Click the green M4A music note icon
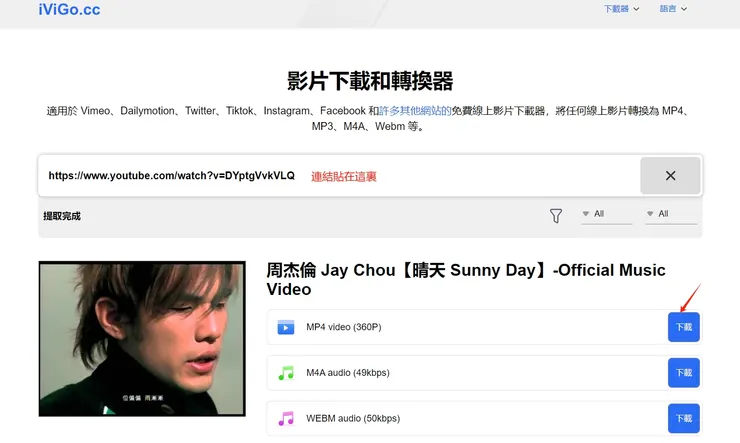 [x=286, y=373]
